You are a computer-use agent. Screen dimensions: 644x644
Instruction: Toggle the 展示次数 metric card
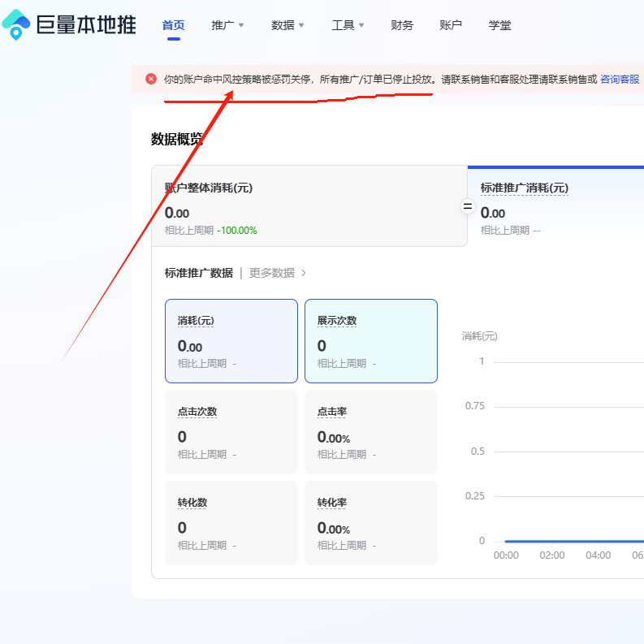(371, 341)
